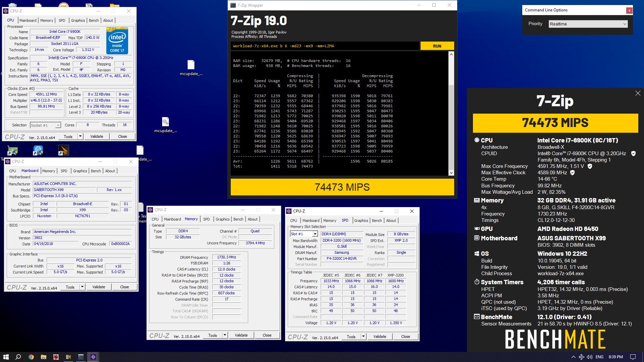The width and height of the screenshot is (644, 362).
Task: Click Validate in SPD CPU-Z window
Action: [x=380, y=337]
